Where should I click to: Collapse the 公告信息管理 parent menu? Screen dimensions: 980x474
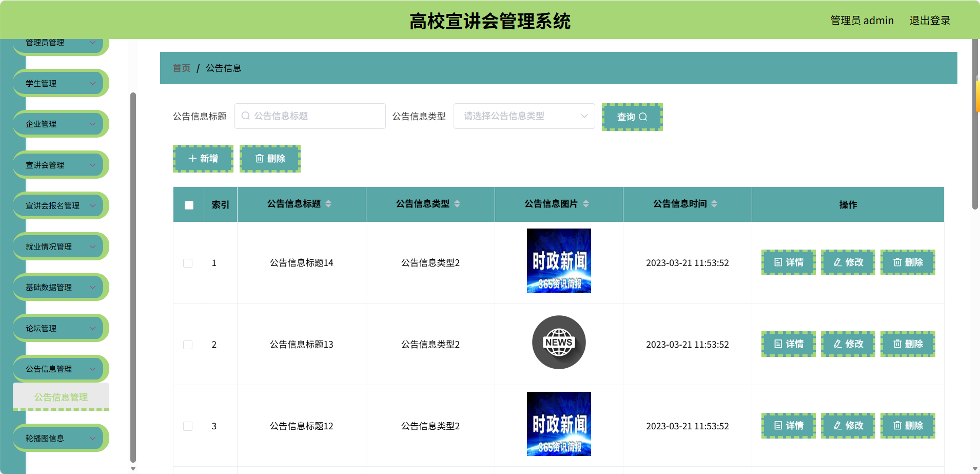point(61,369)
